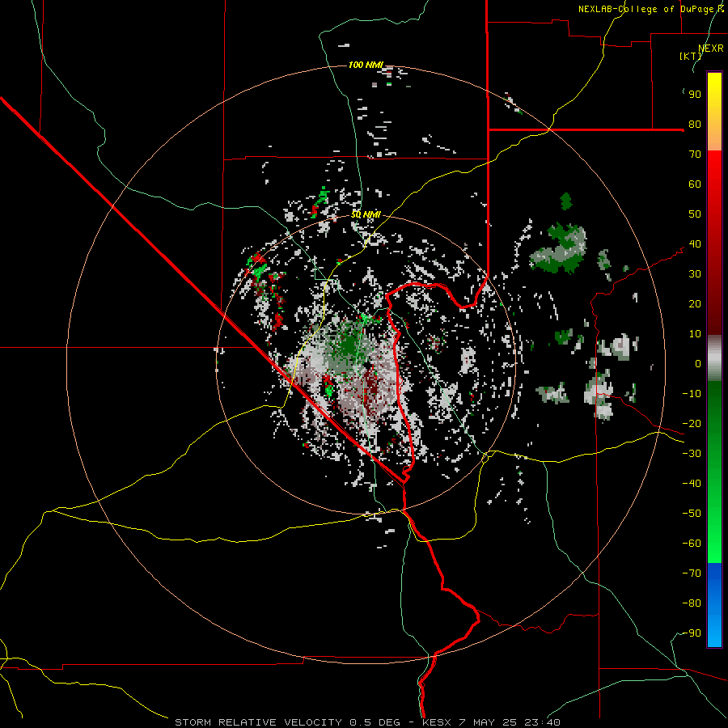Click the NEXR label above the color scale
Image resolution: width=728 pixels, height=728 pixels.
point(710,49)
